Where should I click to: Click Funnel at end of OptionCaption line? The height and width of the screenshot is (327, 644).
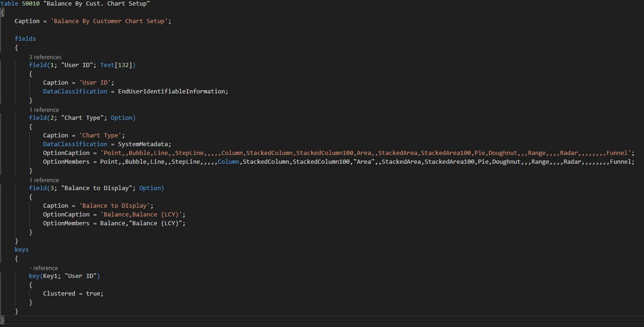pyautogui.click(x=617, y=153)
